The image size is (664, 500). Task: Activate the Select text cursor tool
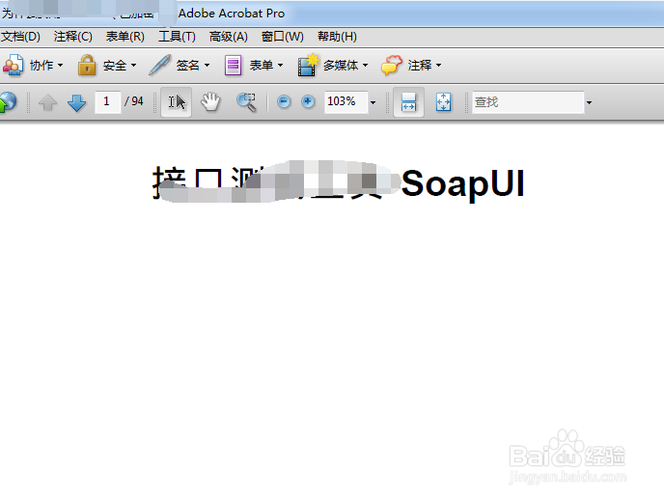click(176, 102)
